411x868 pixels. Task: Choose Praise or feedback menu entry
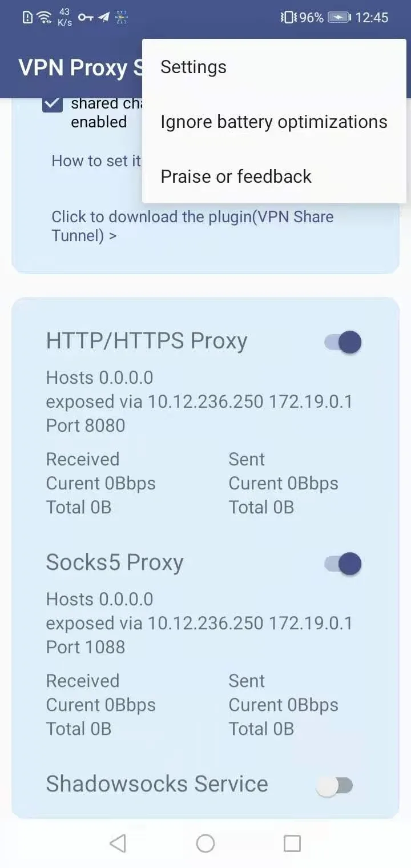click(236, 176)
